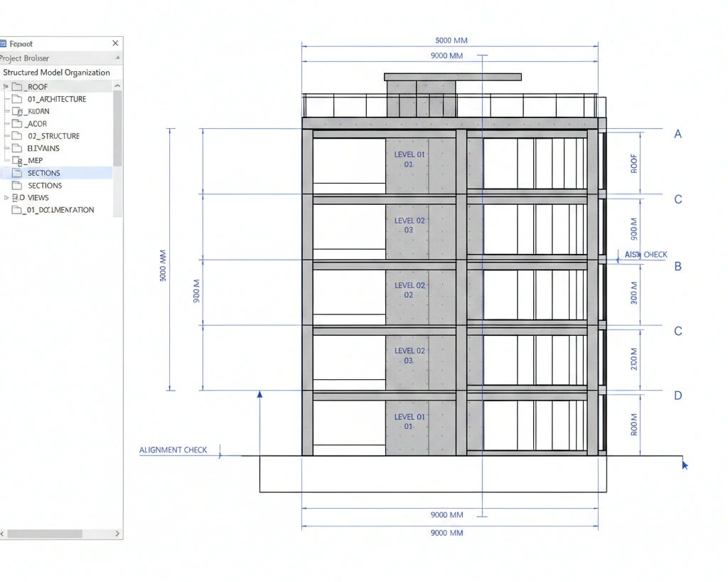Select the vertical 300 M dimension label
728x582 pixels.
click(x=633, y=293)
